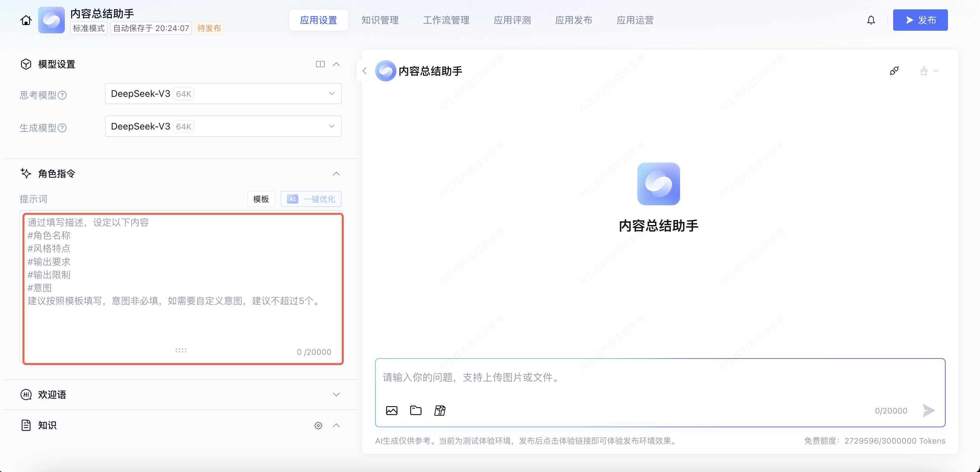
Task: Click the home icon
Action: tap(26, 20)
